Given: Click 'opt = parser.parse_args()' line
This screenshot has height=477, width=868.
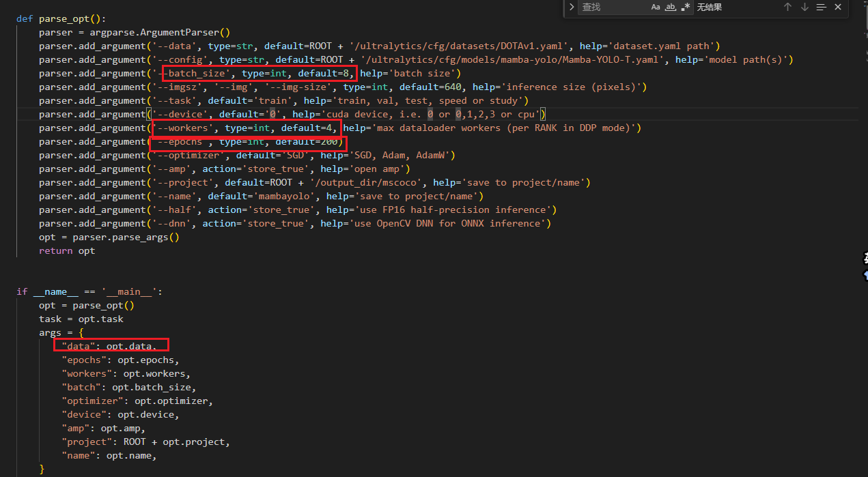Looking at the screenshot, I should tap(109, 237).
